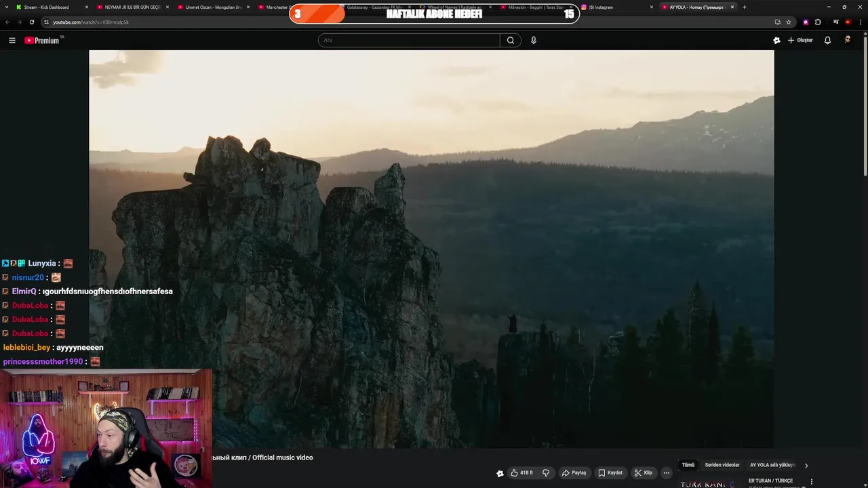Bookmark this page with the star icon
868x488 pixels.
789,22
